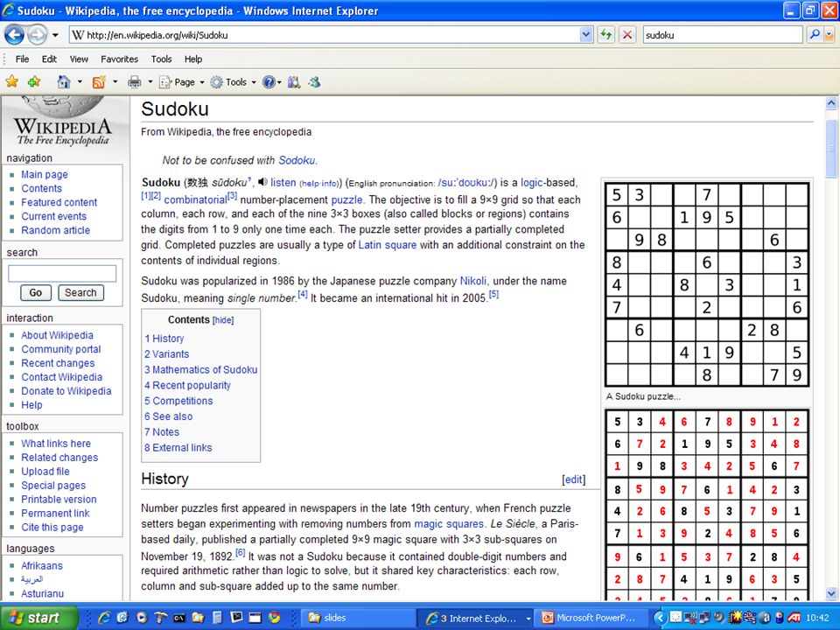Open the Favorites Center star icon

(x=11, y=81)
